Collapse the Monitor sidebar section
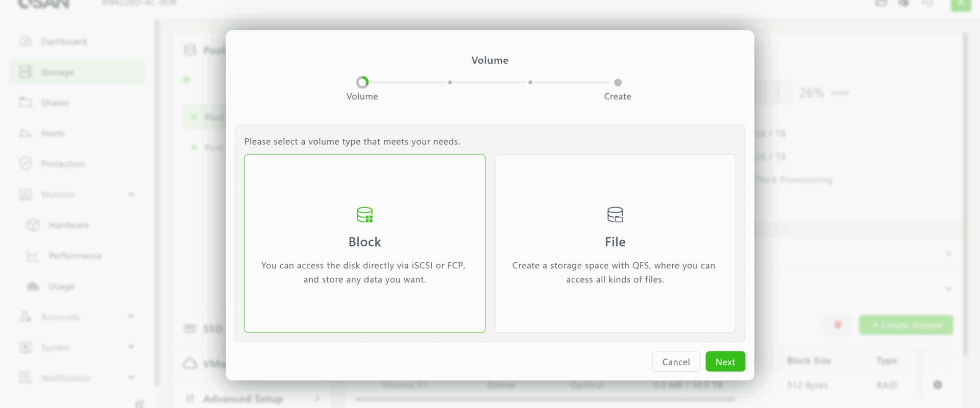Screen dimensions: 980x408 (x=131, y=194)
